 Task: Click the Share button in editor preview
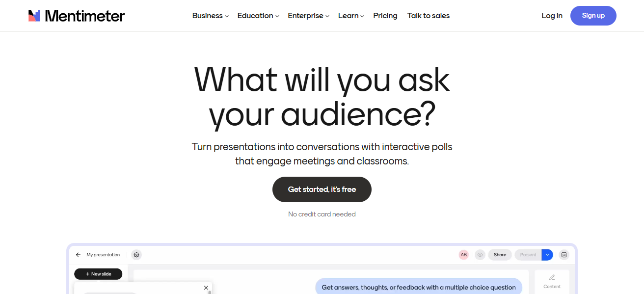tap(500, 255)
